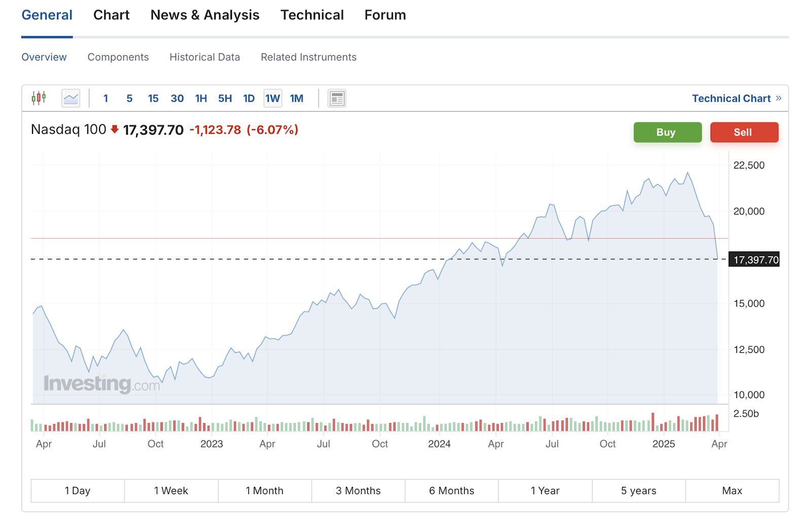Screen dimensions: 812x519
Task: Select the area chart type icon
Action: [71, 98]
